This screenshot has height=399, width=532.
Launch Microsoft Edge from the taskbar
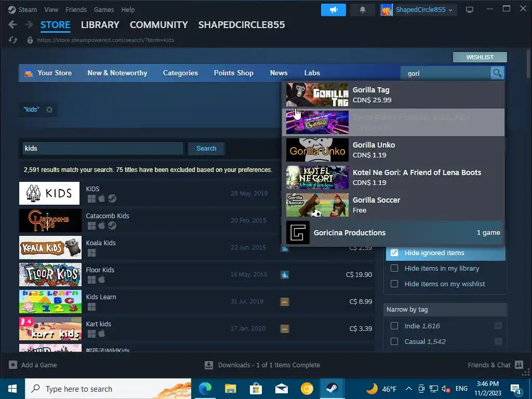(205, 389)
